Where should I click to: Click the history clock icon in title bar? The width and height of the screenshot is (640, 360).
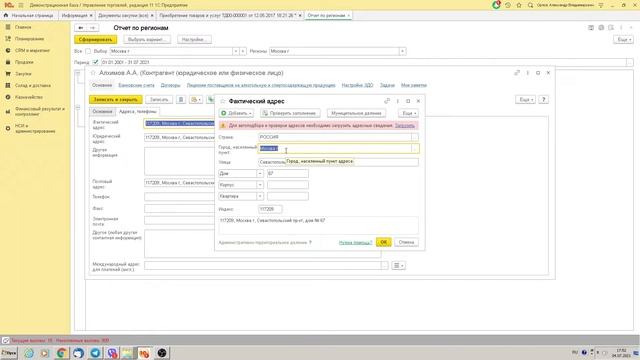508,5
